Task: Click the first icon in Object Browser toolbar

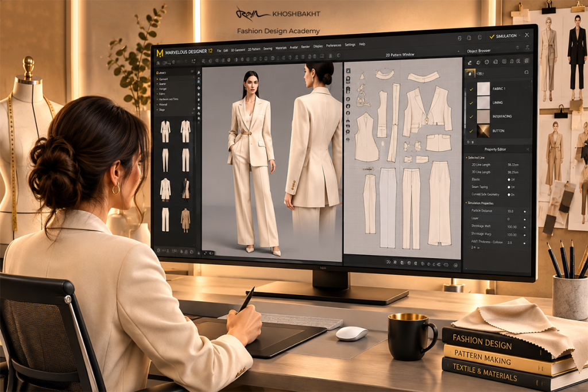Action: 470,62
